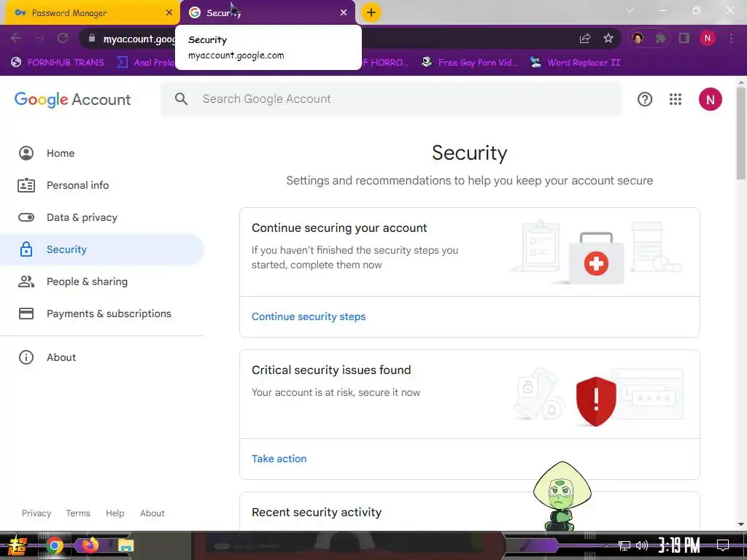
Task: Open a new tab with the plus button
Action: point(371,12)
